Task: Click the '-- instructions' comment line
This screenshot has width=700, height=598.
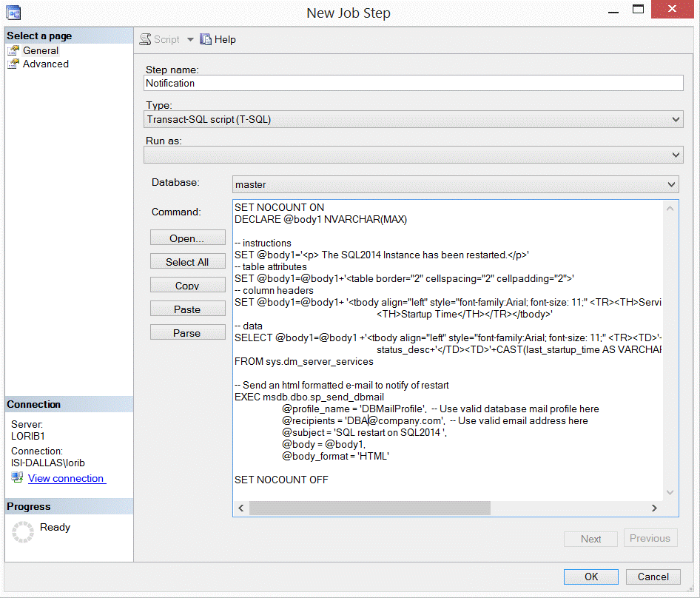Action: (263, 243)
